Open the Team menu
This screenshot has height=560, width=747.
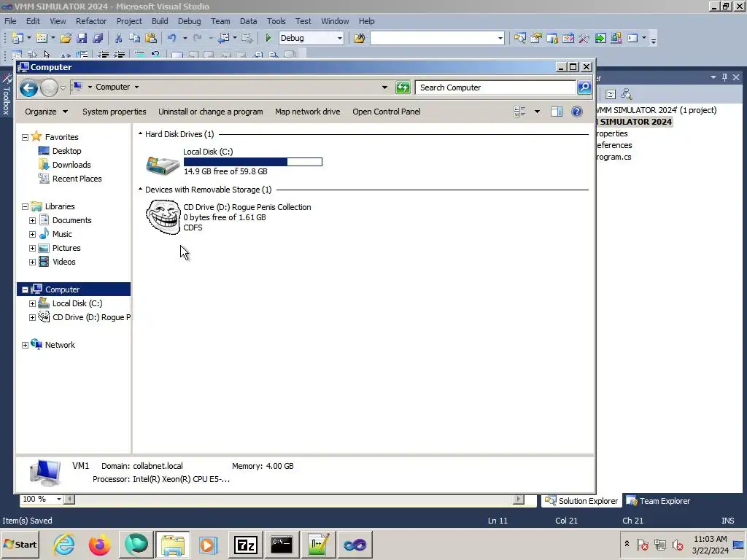coord(220,21)
